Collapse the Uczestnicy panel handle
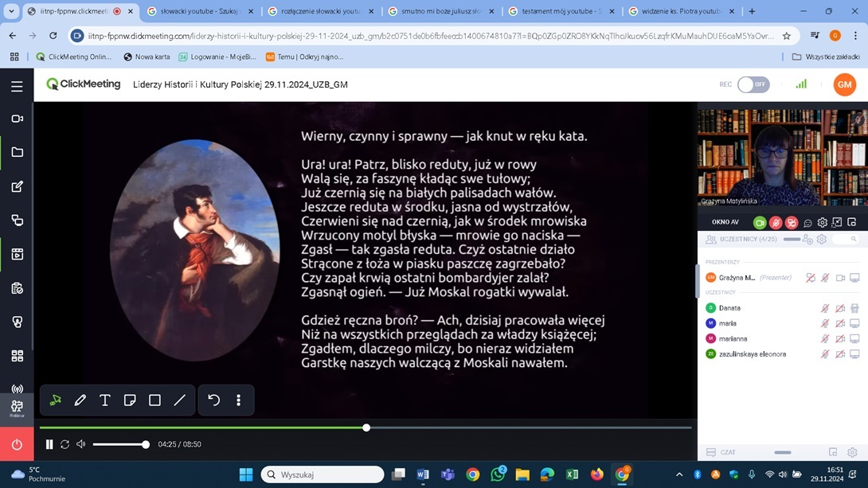 click(792, 240)
